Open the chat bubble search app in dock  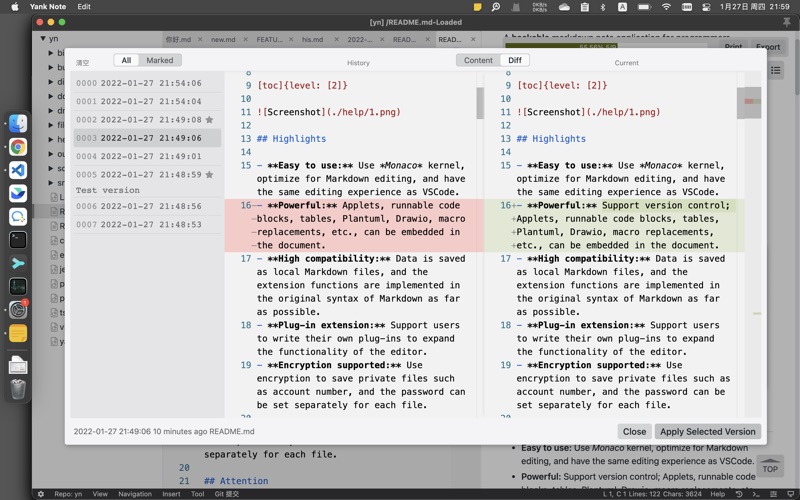(x=18, y=217)
